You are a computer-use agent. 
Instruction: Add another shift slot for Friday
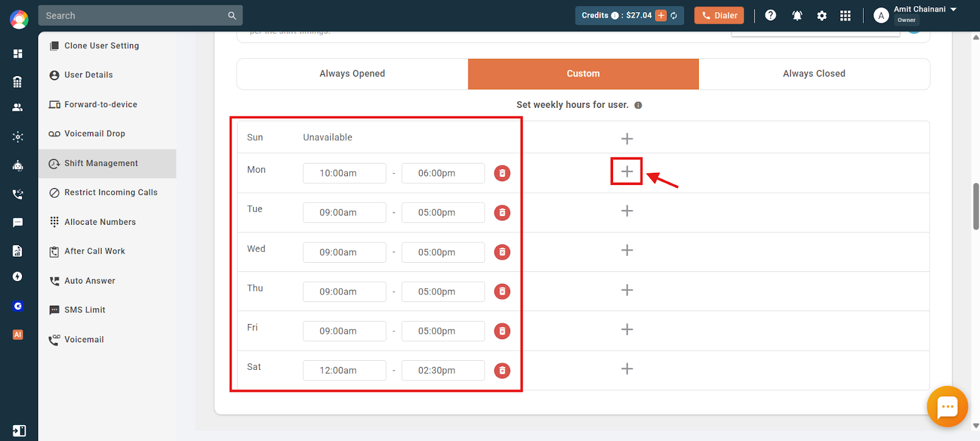(x=627, y=329)
